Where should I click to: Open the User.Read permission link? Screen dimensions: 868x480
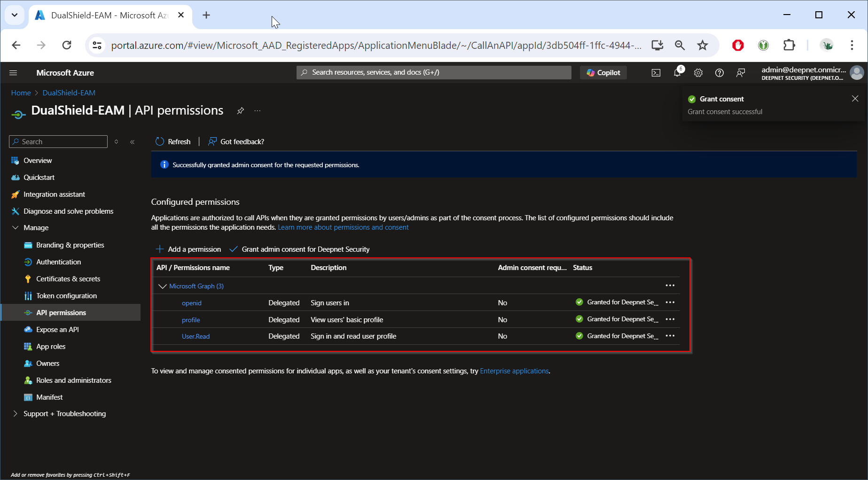click(x=195, y=336)
